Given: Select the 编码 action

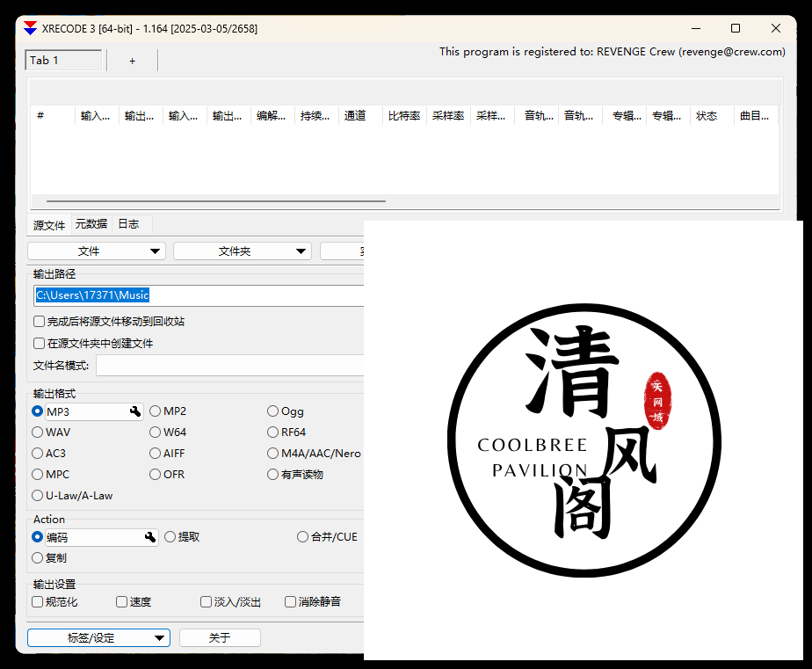Looking at the screenshot, I should coord(37,537).
